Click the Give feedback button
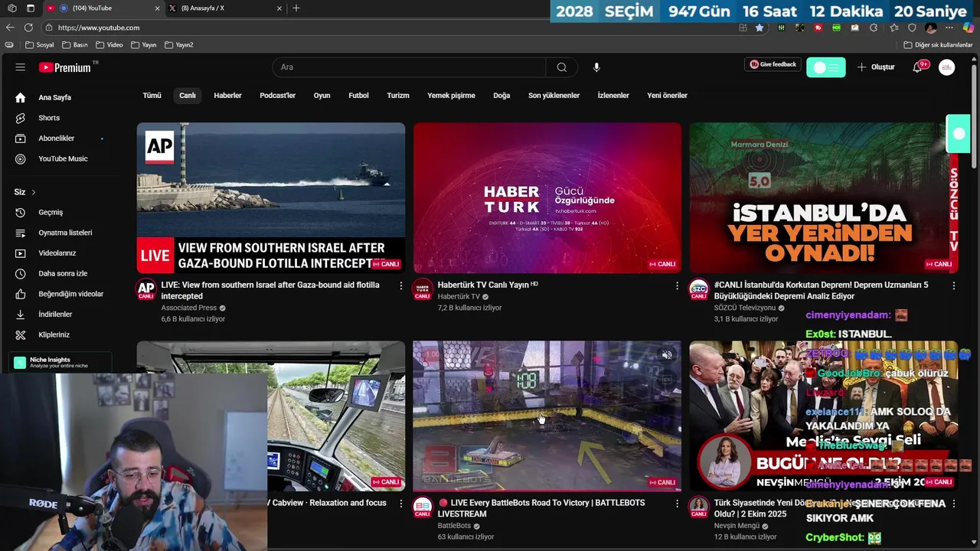 [x=773, y=65]
